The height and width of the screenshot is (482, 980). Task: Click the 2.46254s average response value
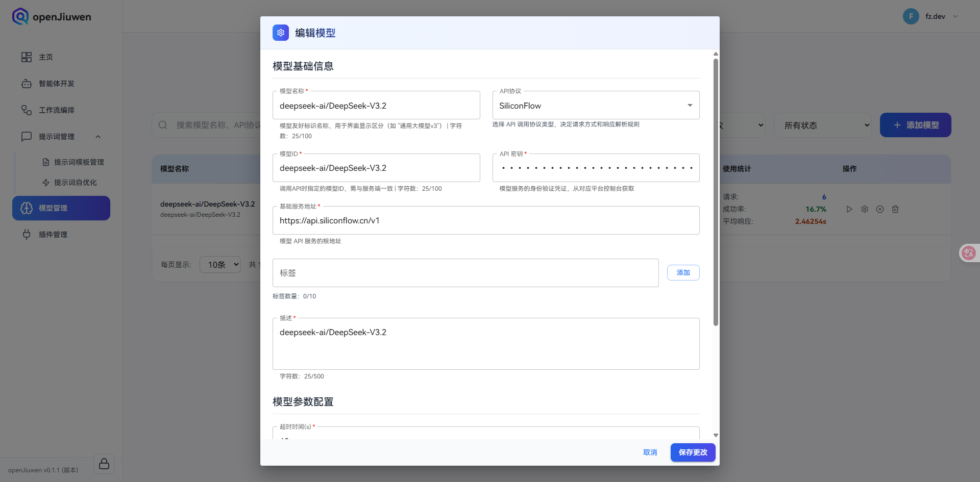(811, 221)
